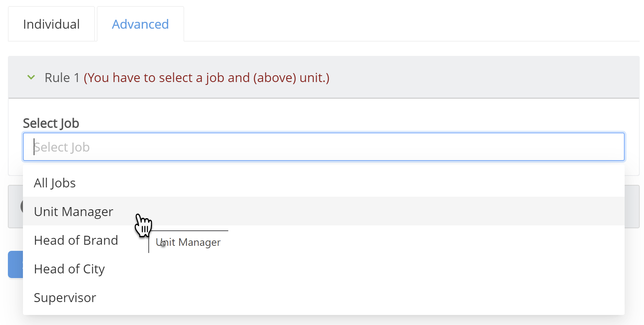
Task: Click the partially hidden blue button
Action: coord(15,264)
